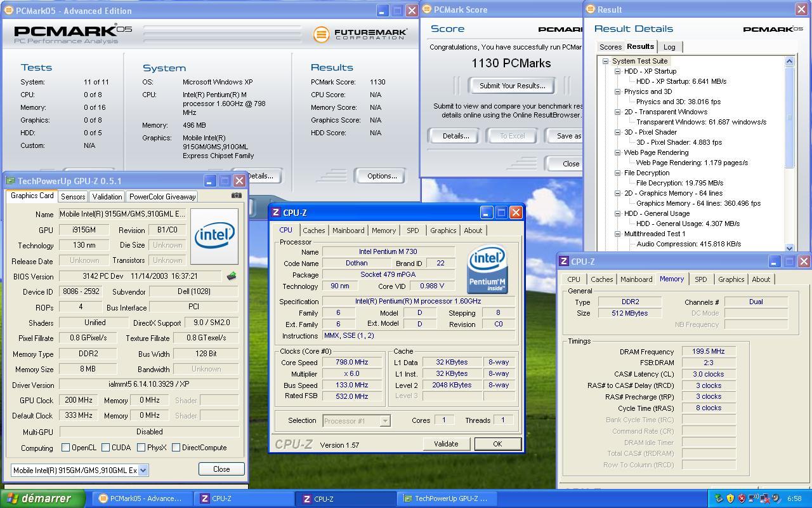Open the PowerColor Giveaway tab
This screenshot has width=812, height=508.
pyautogui.click(x=162, y=197)
